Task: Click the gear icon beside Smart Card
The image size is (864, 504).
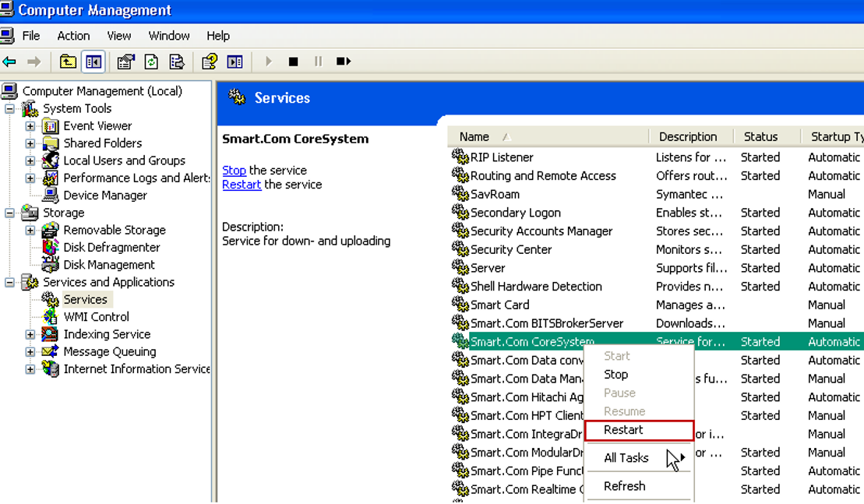Action: 460,305
